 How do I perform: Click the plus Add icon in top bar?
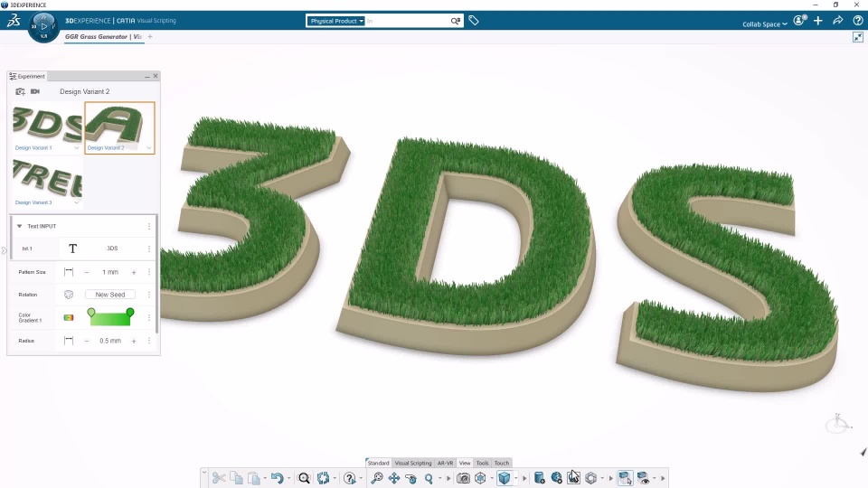tap(818, 21)
